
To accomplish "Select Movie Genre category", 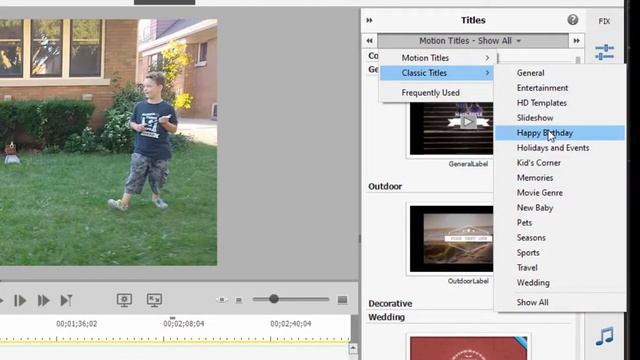I will click(x=560, y=193).
